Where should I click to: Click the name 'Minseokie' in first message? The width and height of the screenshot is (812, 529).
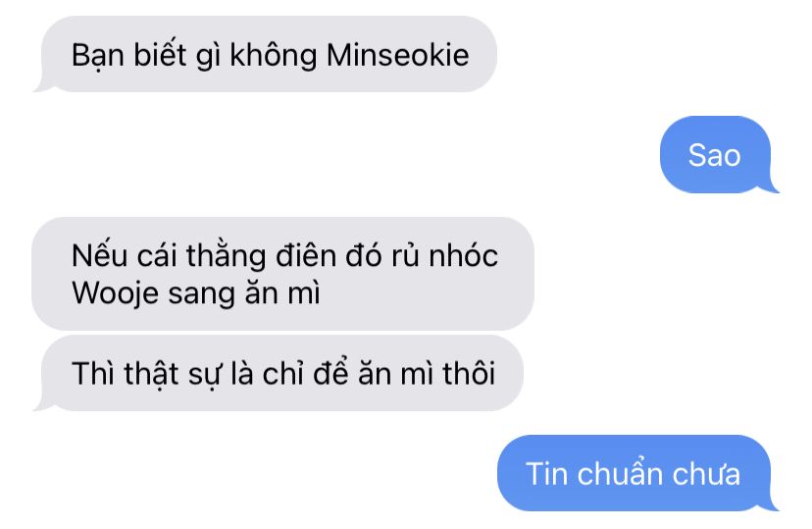coord(398,55)
